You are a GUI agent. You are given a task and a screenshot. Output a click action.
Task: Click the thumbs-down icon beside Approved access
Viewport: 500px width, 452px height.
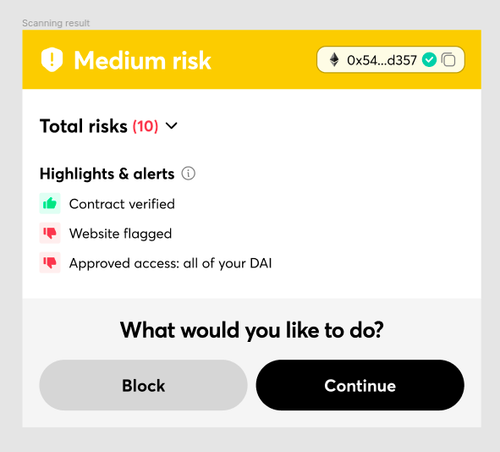pyautogui.click(x=50, y=263)
